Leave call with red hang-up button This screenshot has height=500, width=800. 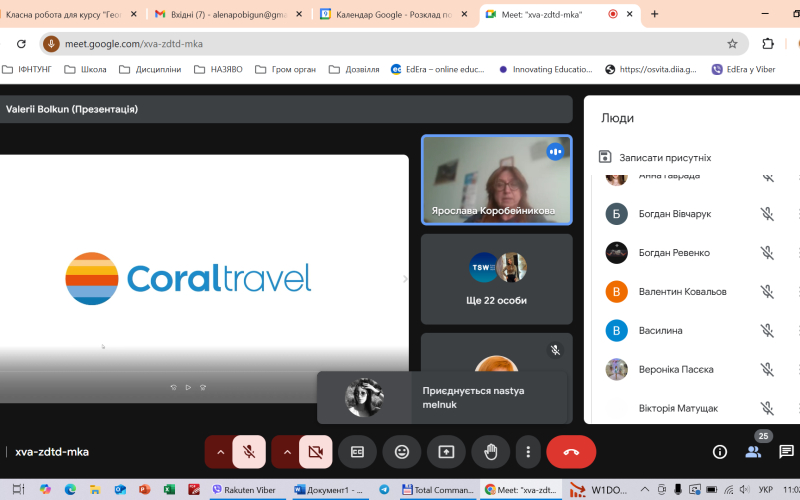[x=571, y=452]
